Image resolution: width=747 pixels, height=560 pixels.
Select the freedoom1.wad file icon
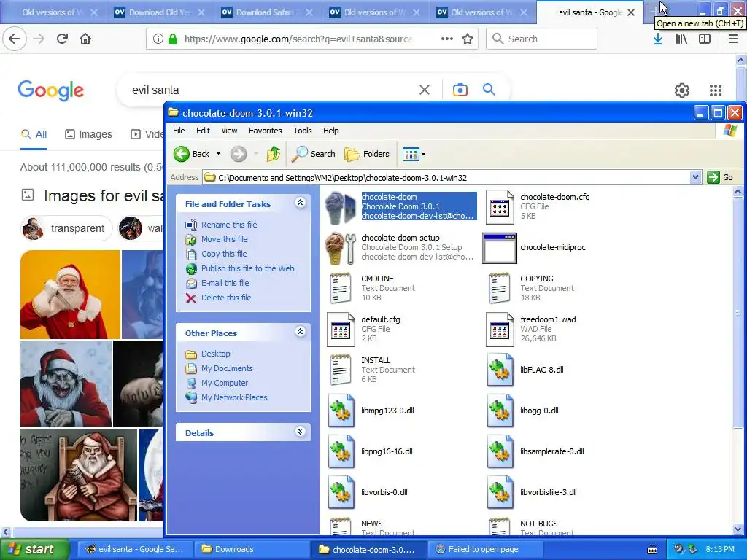pyautogui.click(x=500, y=330)
